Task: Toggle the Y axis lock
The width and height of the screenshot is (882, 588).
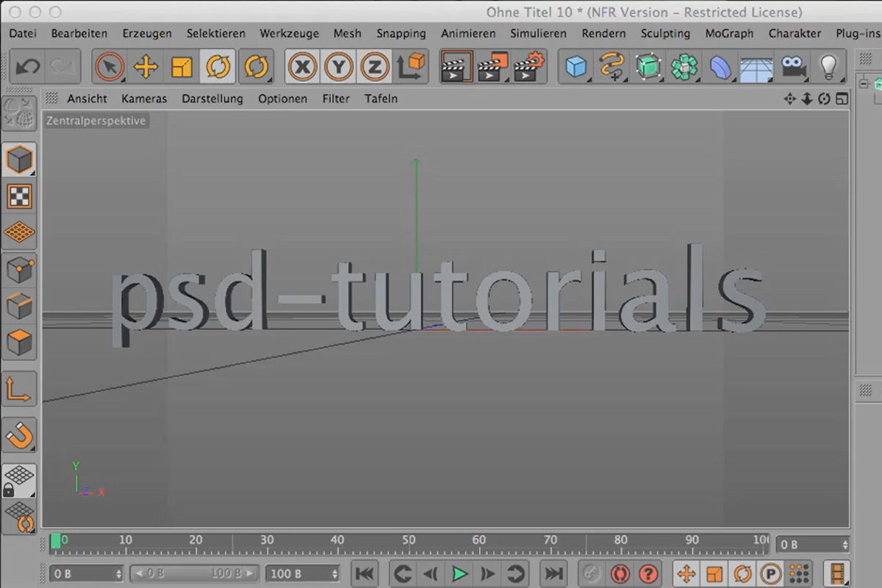Action: tap(338, 68)
